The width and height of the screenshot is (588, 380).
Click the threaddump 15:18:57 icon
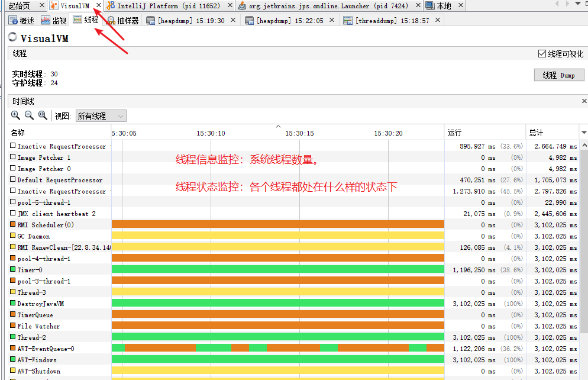[x=348, y=20]
